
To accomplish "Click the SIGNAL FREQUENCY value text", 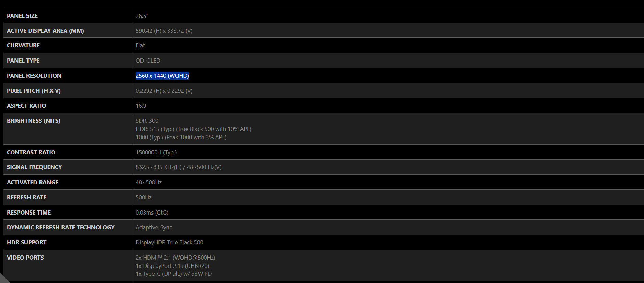I will (178, 167).
